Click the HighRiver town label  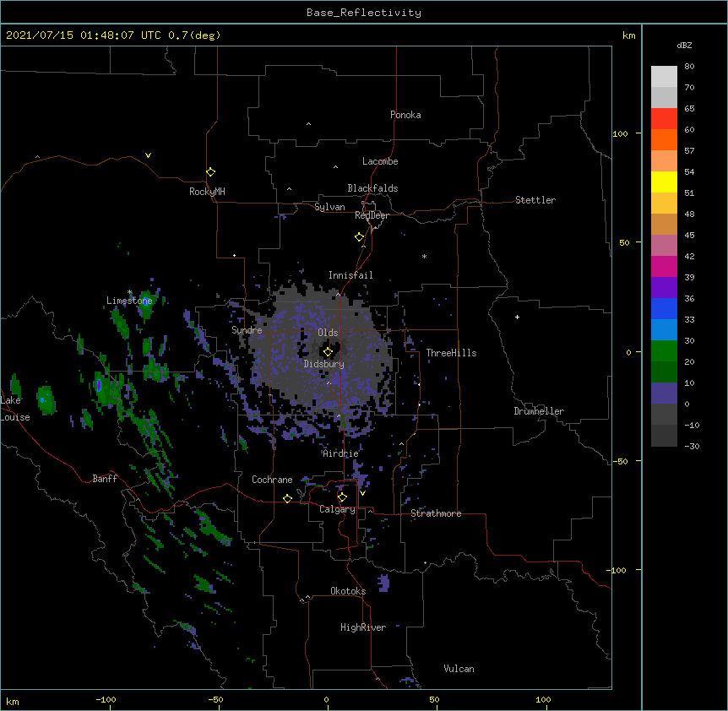[363, 627]
